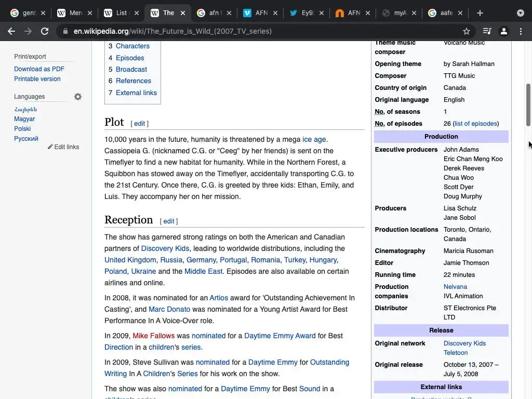The width and height of the screenshot is (532, 399).
Task: Select the Armenian language link
Action: pyautogui.click(x=25, y=109)
